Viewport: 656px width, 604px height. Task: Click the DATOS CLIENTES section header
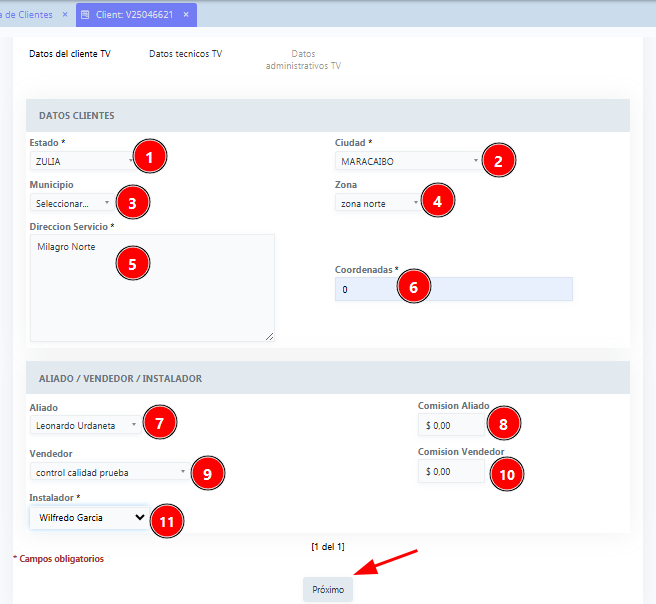coord(76,115)
